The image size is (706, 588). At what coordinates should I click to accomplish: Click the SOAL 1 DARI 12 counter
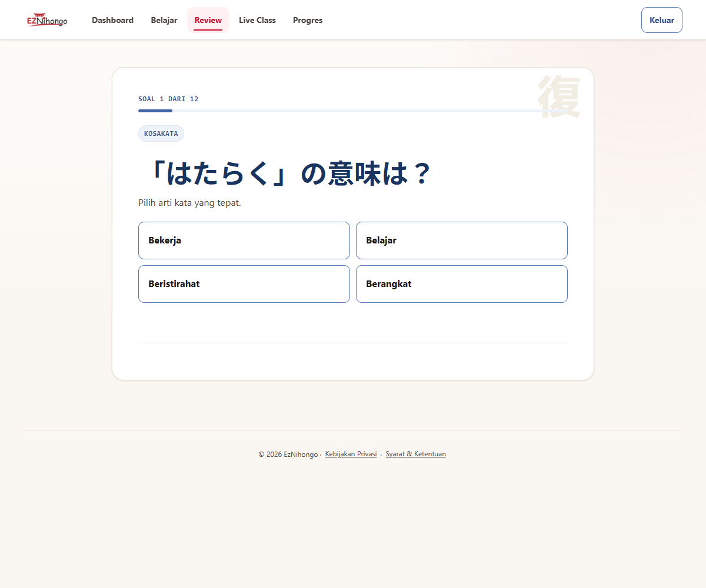click(x=168, y=99)
